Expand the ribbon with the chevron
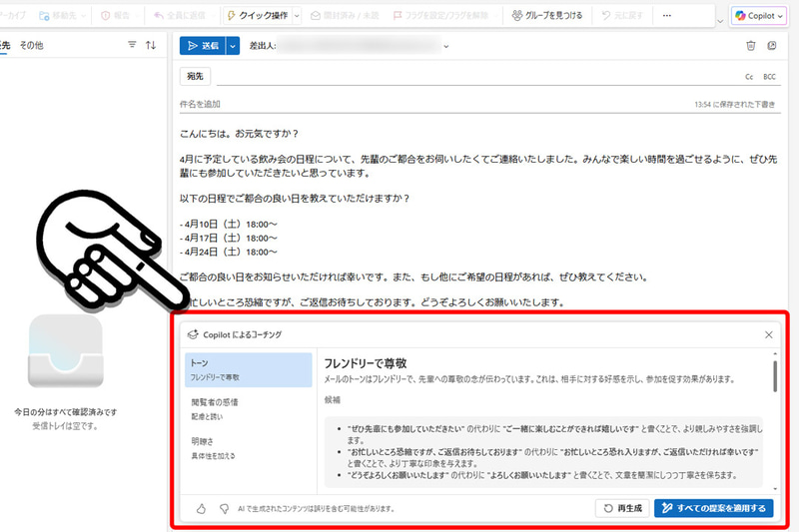The height and width of the screenshot is (532, 799). click(719, 21)
